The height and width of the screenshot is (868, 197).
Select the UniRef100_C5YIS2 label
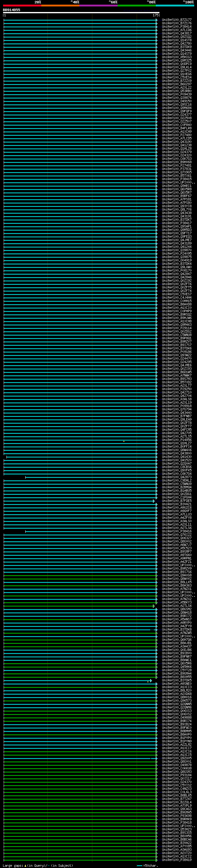tap(177, 785)
